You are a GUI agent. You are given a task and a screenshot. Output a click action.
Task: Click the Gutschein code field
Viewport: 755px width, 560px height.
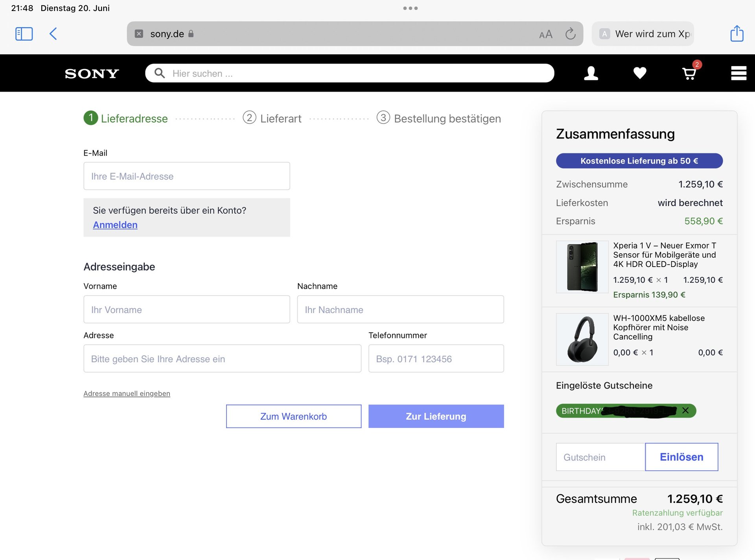[x=600, y=457]
